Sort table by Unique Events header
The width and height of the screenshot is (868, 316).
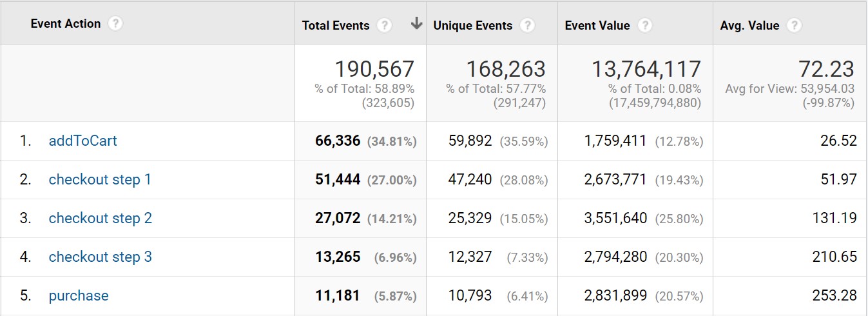[x=472, y=26]
